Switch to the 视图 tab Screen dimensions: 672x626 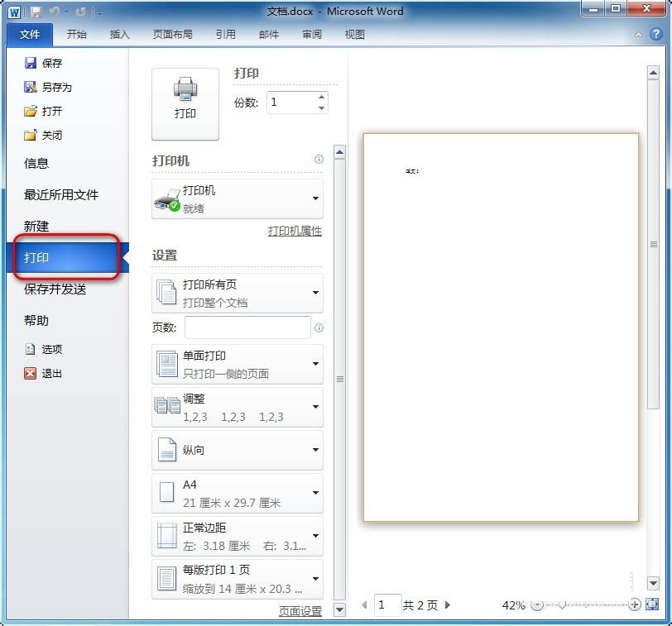click(355, 34)
